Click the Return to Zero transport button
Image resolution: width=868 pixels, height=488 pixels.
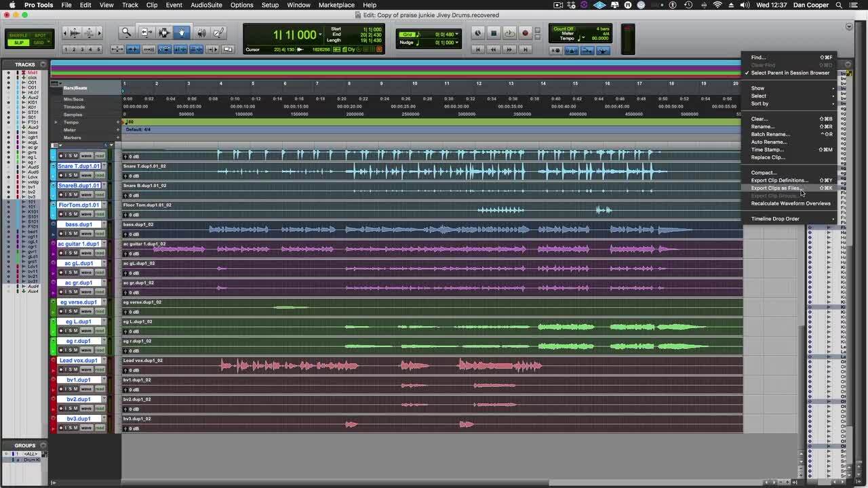478,49
